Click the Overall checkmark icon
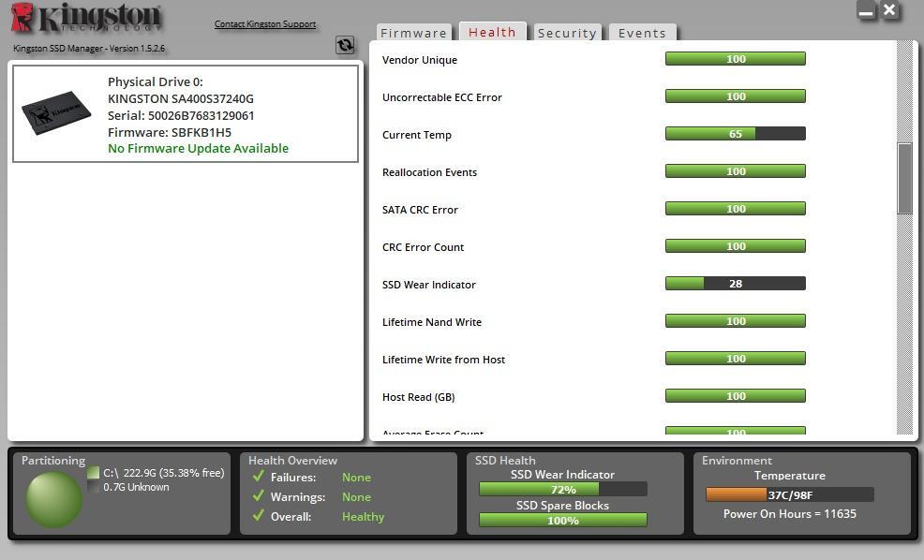924x560 pixels. coord(258,515)
